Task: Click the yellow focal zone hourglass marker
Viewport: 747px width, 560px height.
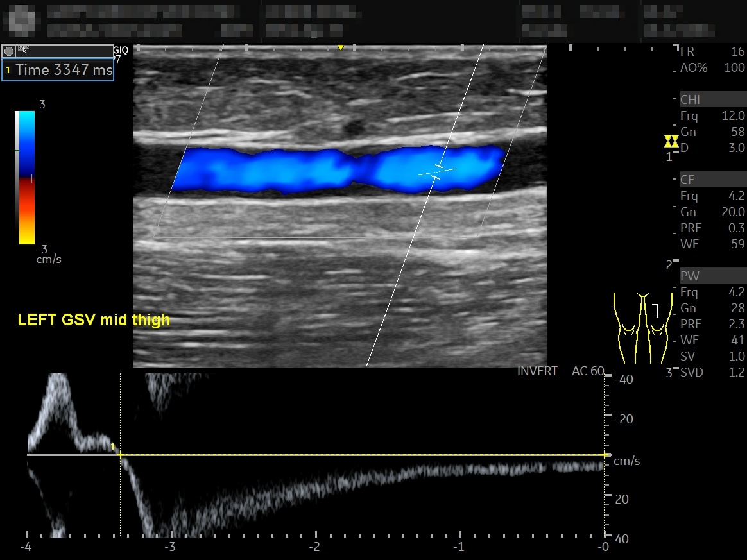Action: [671, 141]
